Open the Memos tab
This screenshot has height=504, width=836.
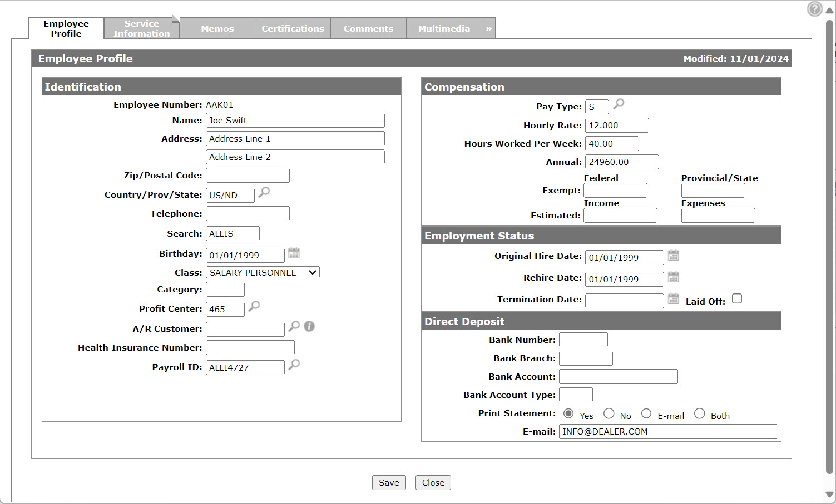pyautogui.click(x=217, y=28)
